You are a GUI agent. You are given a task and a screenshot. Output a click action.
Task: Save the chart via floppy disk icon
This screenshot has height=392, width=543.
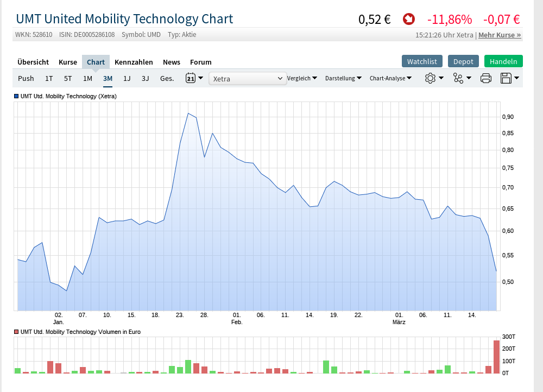(506, 78)
